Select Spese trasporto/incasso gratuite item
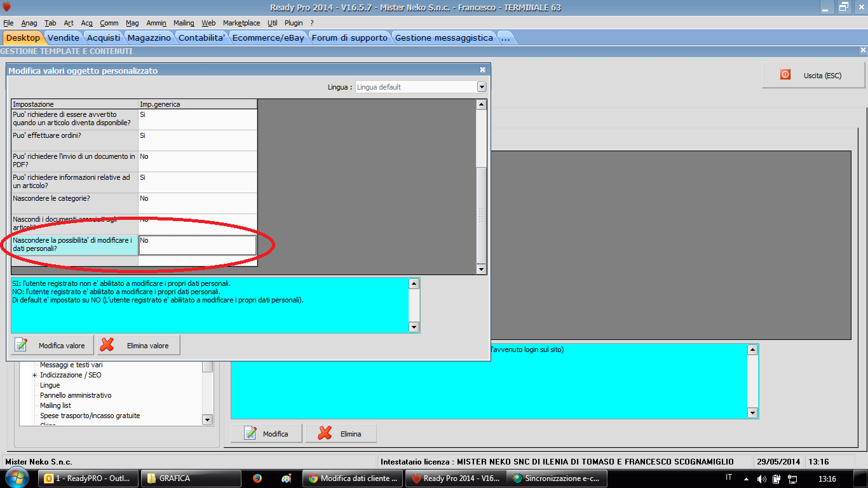 [x=90, y=416]
